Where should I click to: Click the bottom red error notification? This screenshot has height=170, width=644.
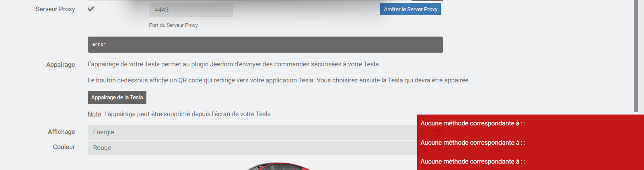530,162
